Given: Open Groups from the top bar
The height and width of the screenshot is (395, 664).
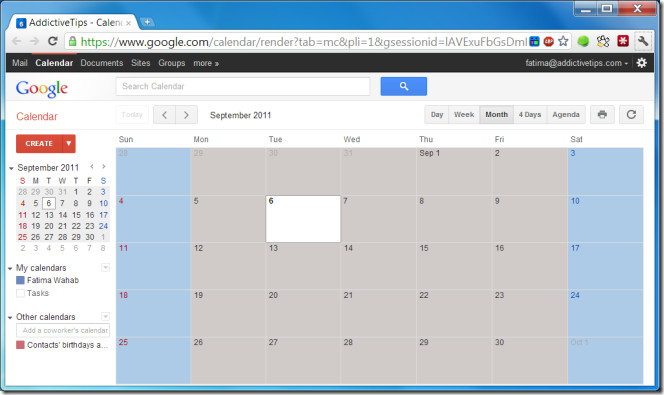Looking at the screenshot, I should 172,63.
